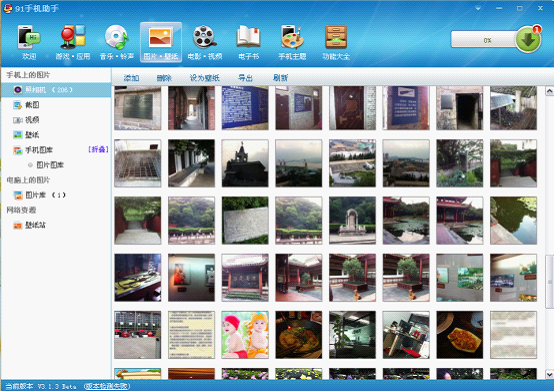Viewport: 554px width, 391px height.
Task: Select 图片图库 sub-item in sidebar
Action: [50, 165]
